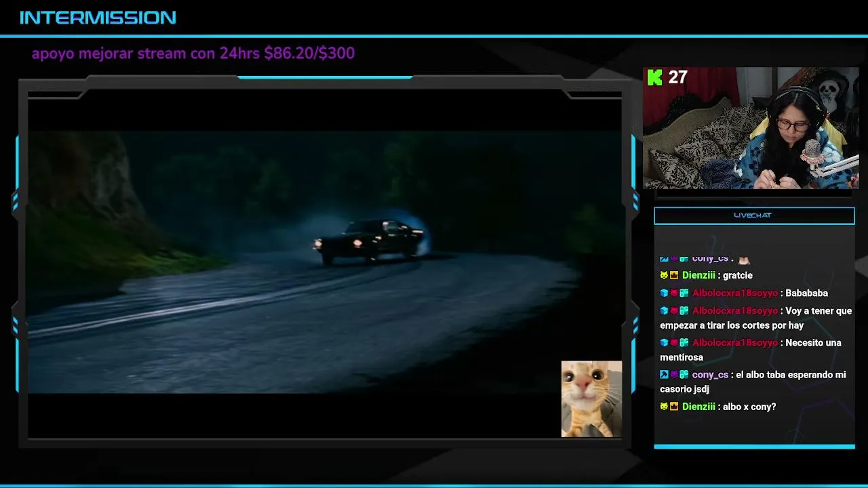Click the teal badge on the 'Necesito una' message
The image size is (868, 488).
tap(684, 342)
